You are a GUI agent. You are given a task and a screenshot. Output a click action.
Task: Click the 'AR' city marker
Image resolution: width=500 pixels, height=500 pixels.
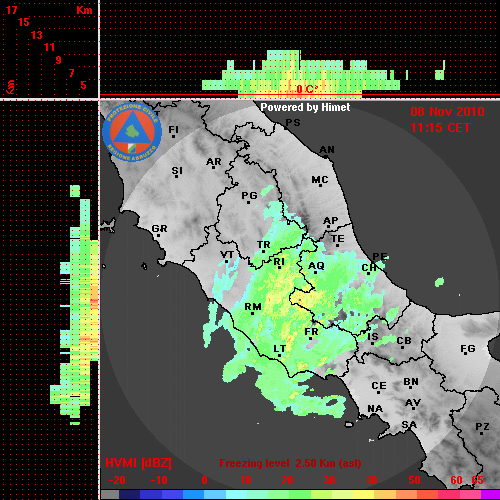pos(214,163)
